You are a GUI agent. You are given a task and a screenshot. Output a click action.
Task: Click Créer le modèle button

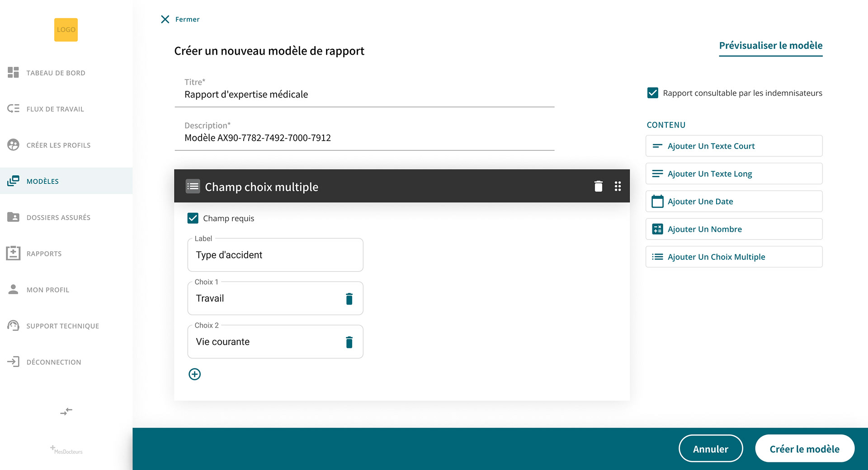[805, 449]
